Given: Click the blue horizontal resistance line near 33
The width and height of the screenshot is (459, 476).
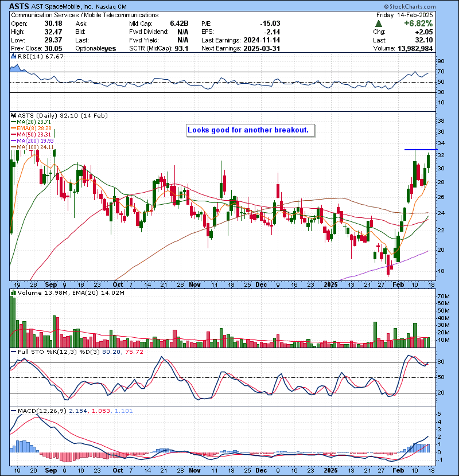Looking at the screenshot, I should pos(421,150).
